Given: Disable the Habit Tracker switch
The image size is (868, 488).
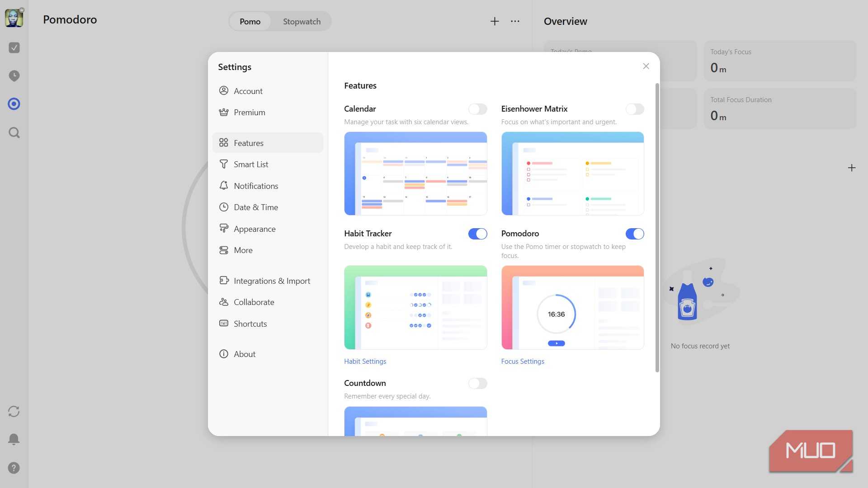Looking at the screenshot, I should point(477,234).
